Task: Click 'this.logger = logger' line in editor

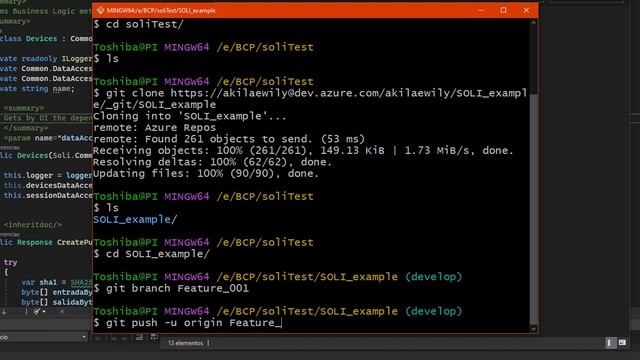Action: [48, 176]
